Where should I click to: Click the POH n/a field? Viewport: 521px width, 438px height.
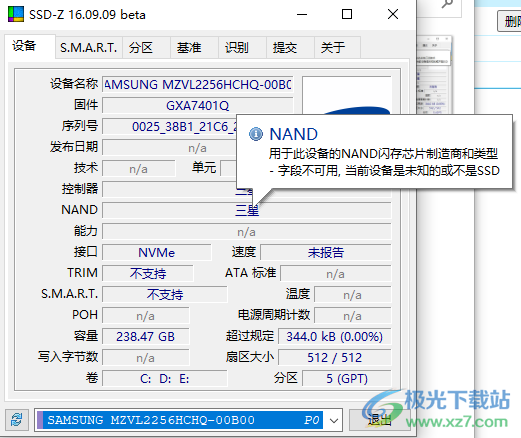pyautogui.click(x=146, y=315)
